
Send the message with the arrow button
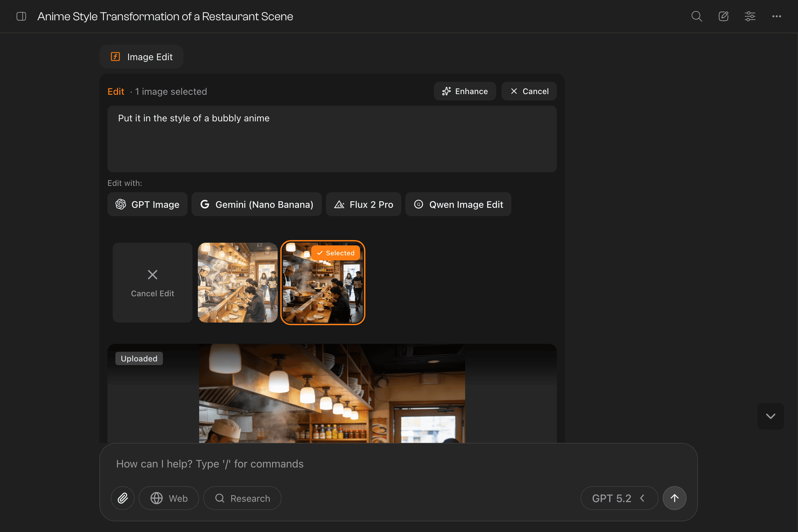click(x=674, y=498)
